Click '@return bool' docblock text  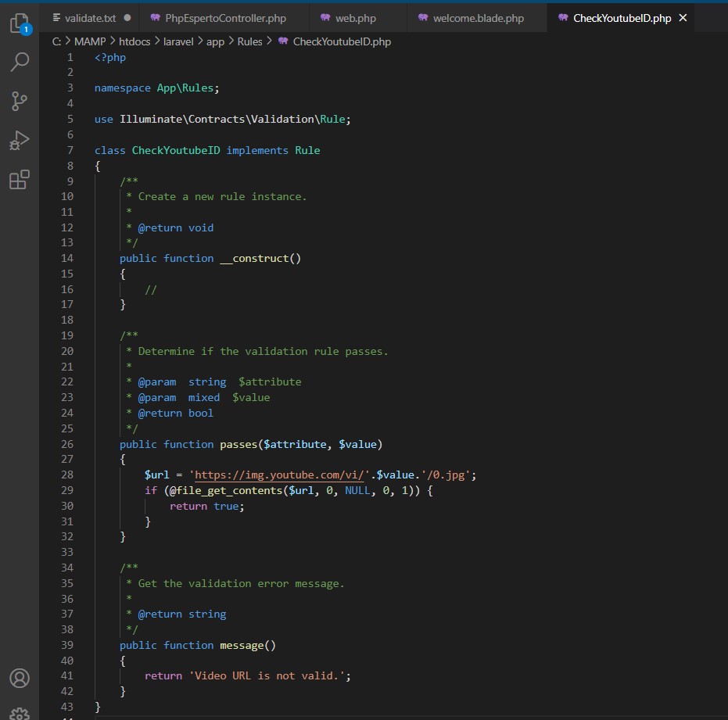(x=176, y=413)
